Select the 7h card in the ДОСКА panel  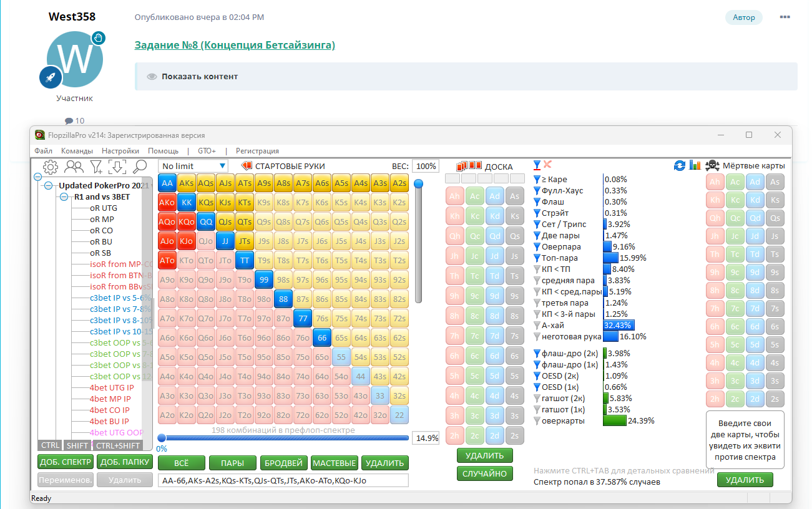[455, 336]
